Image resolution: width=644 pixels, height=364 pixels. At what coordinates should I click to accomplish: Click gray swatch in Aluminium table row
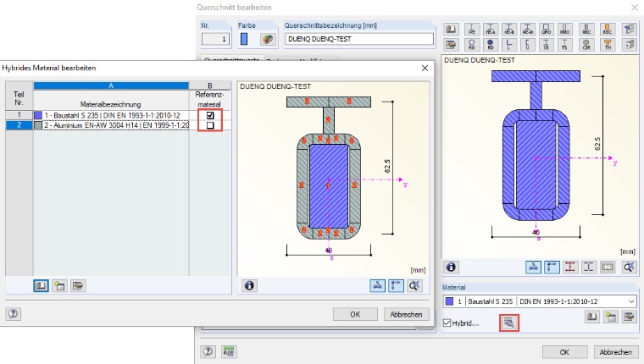pos(38,125)
